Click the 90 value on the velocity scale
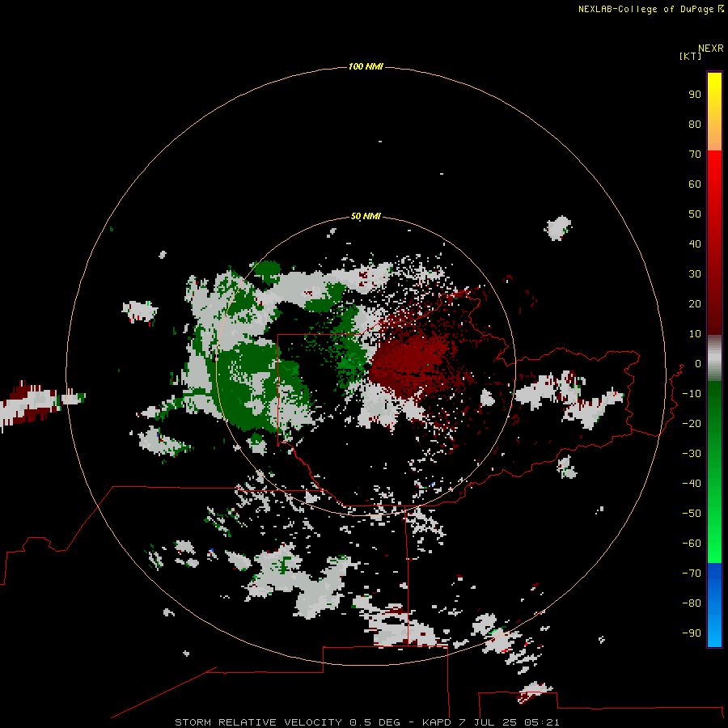 [x=695, y=95]
